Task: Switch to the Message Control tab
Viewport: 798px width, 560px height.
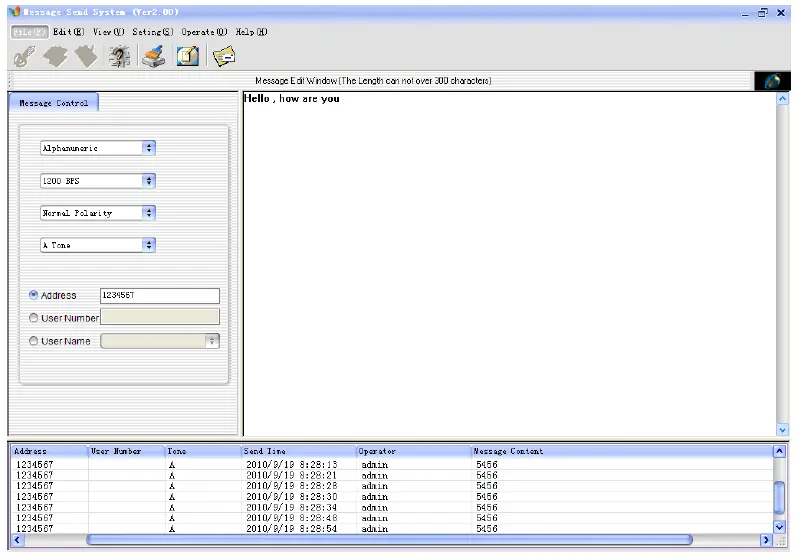Action: coord(53,103)
